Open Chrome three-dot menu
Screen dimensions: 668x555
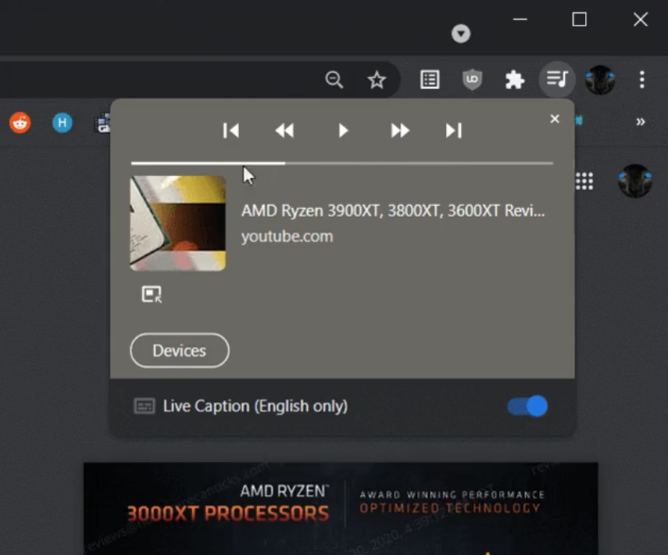pyautogui.click(x=642, y=80)
